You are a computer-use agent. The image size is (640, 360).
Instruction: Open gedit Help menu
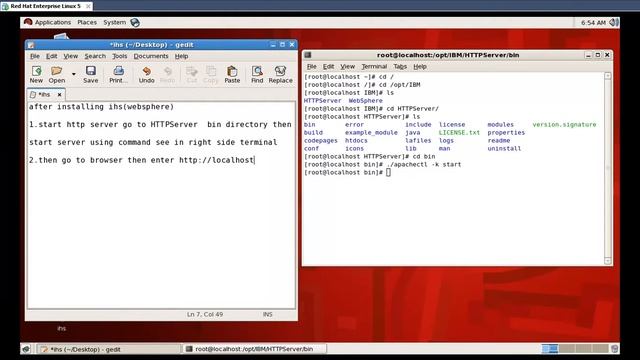(x=182, y=56)
